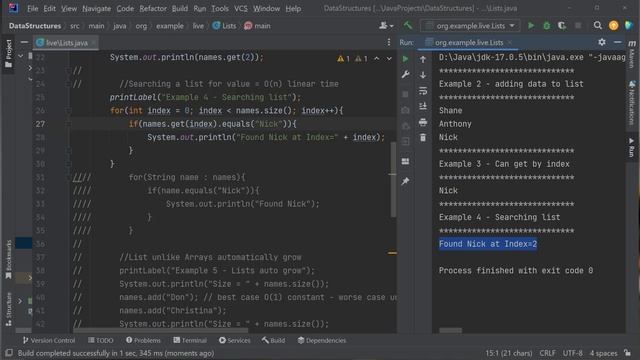Rerun program with Run panel green arrow
The width and height of the screenshot is (640, 360).
pyautogui.click(x=405, y=59)
